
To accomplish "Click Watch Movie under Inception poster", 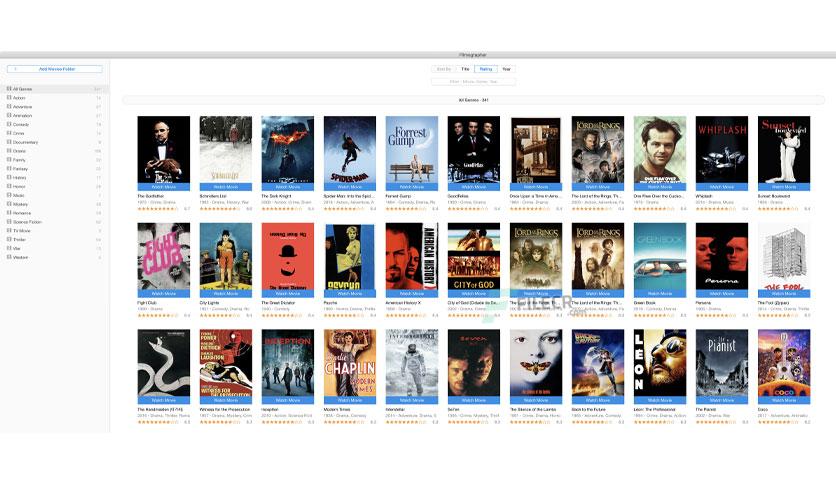I will pos(288,400).
